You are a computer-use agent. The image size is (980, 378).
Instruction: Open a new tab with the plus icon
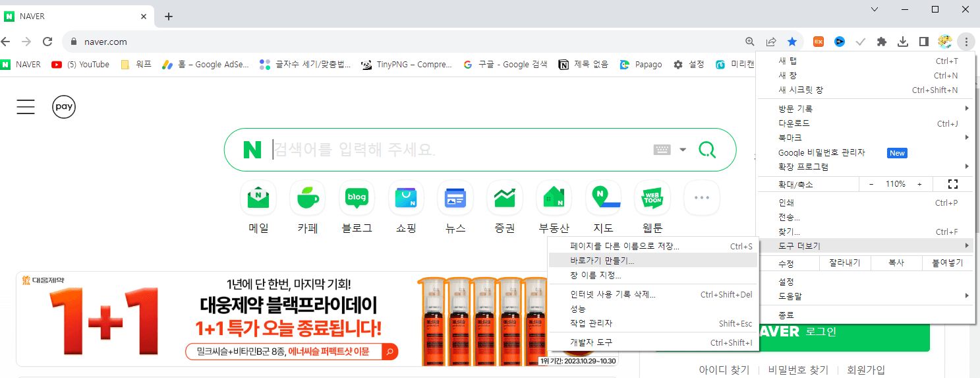coord(169,16)
